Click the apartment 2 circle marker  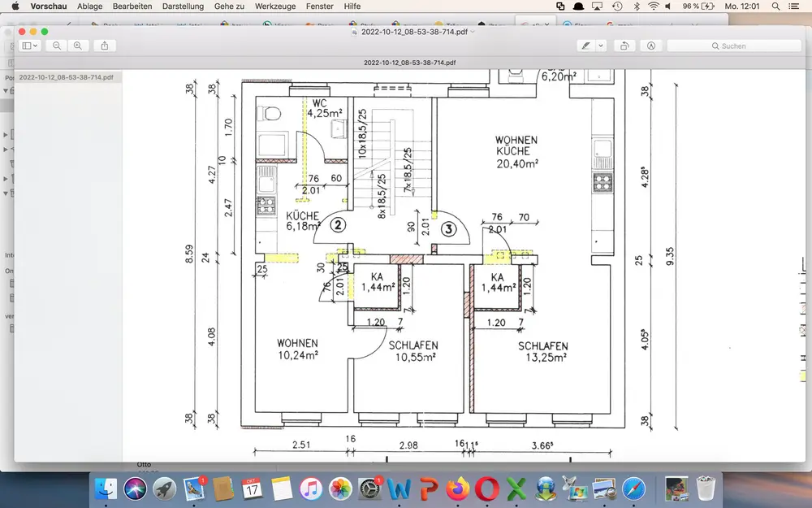pyautogui.click(x=338, y=225)
